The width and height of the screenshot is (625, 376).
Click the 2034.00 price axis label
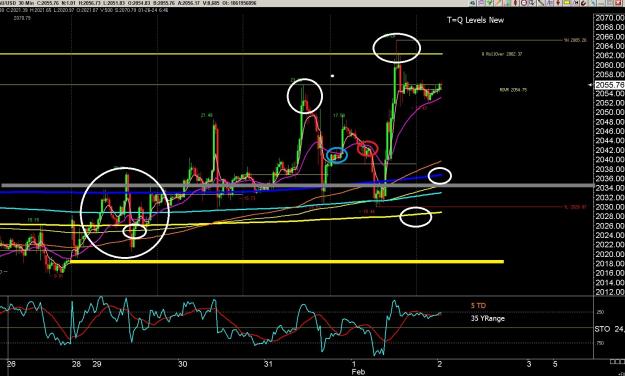[610, 188]
